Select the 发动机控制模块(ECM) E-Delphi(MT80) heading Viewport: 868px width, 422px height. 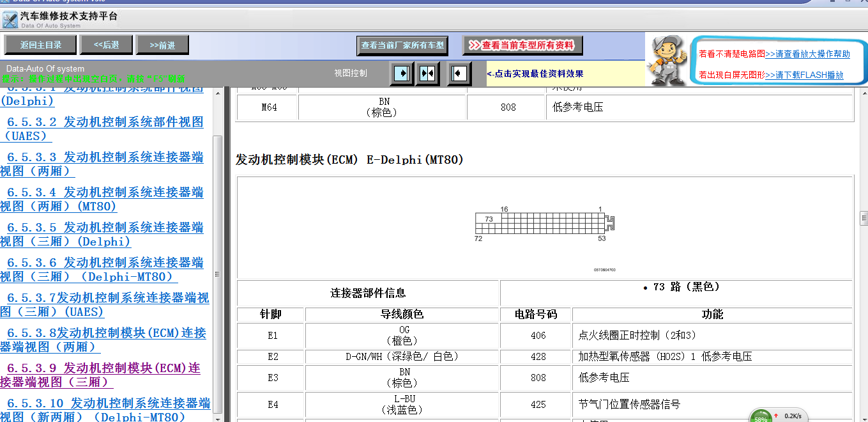point(349,160)
